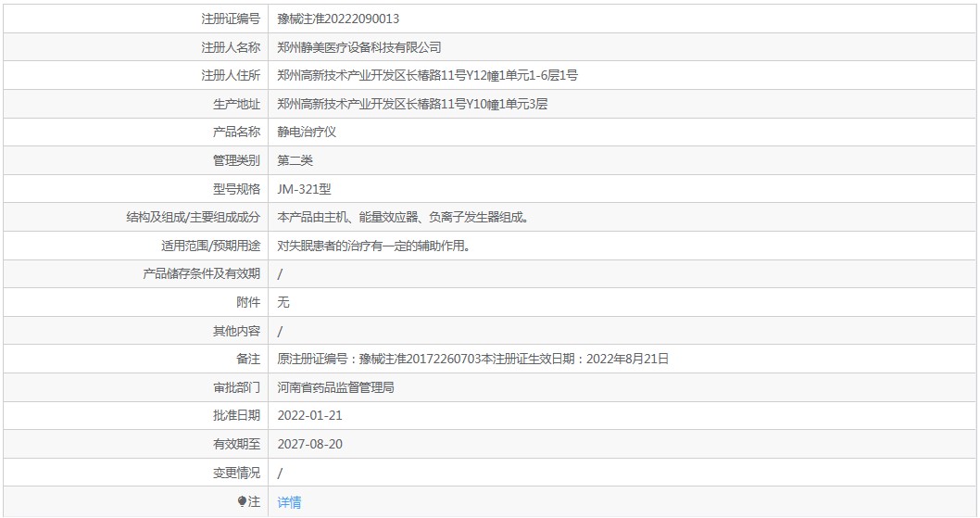The image size is (980, 518).
Task: Click the bullet icon beside 注 label
Action: coord(242,501)
